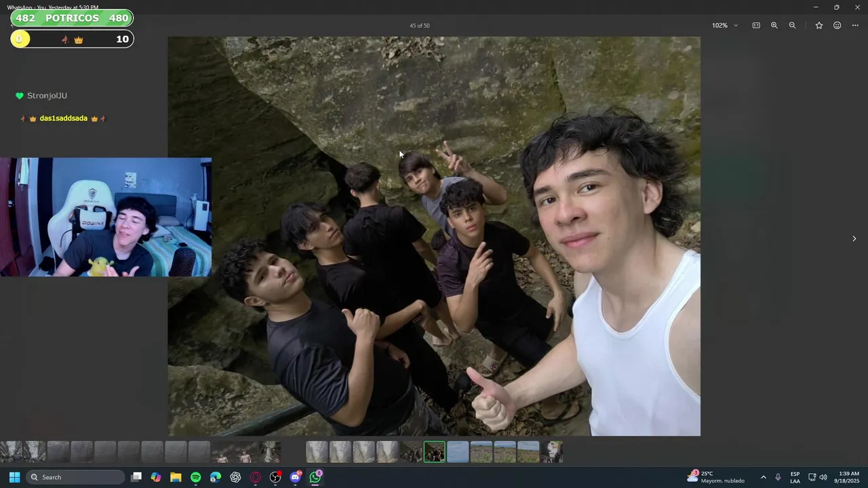Star this WhatsApp media

click(x=819, y=25)
